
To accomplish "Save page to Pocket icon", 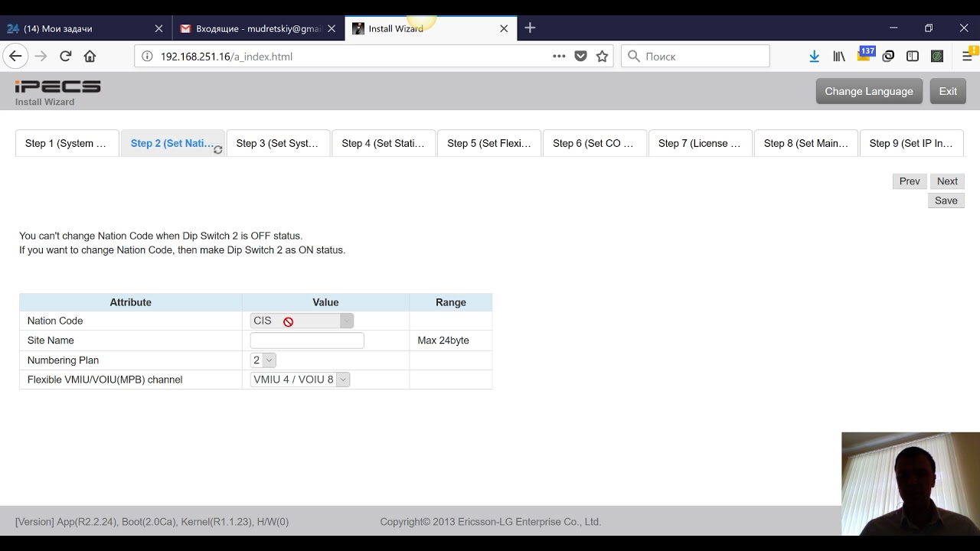I will (x=581, y=56).
